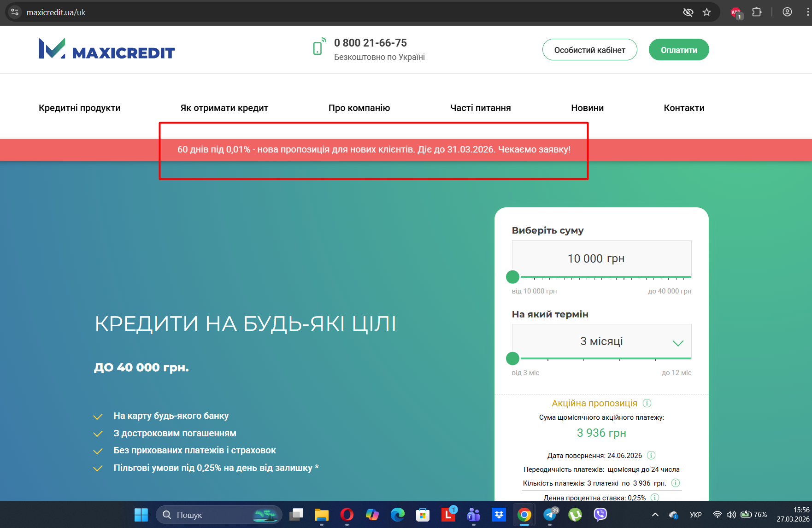Launch Opera browser from the taskbar
The height and width of the screenshot is (528, 812).
(x=347, y=515)
